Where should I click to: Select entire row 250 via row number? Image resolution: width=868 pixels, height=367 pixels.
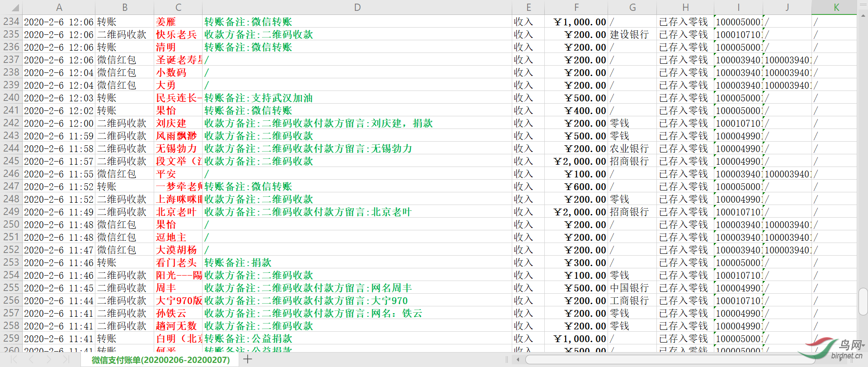11,224
